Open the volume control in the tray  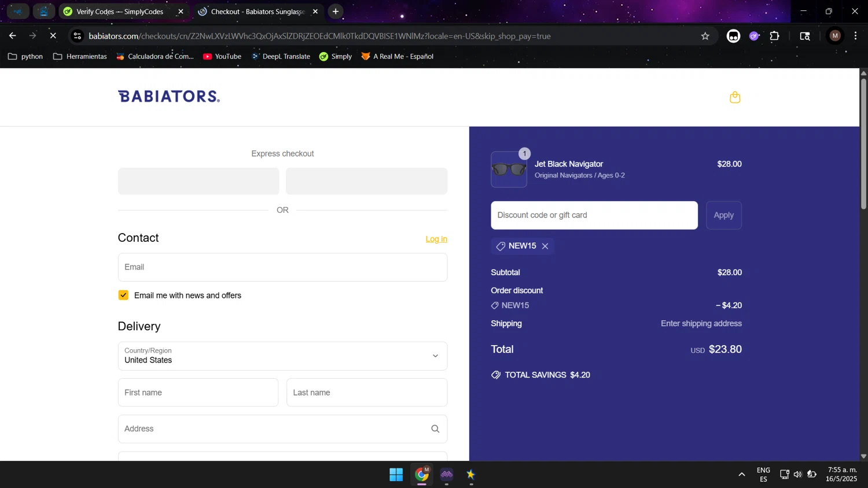coord(798,475)
